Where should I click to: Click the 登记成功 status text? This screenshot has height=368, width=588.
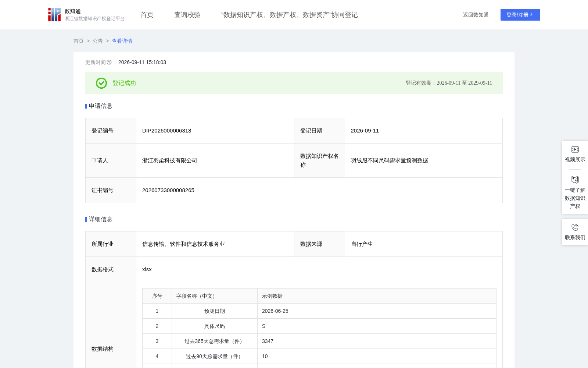click(x=124, y=83)
